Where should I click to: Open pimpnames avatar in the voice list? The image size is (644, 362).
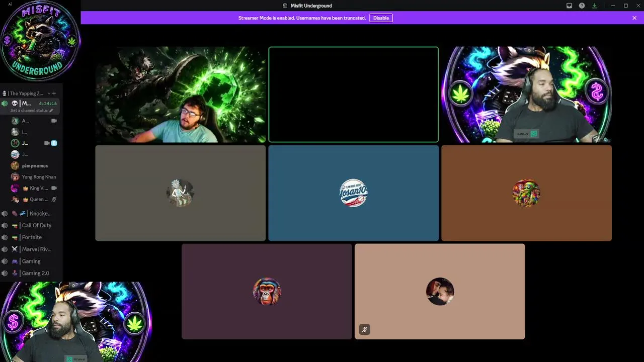click(x=15, y=166)
